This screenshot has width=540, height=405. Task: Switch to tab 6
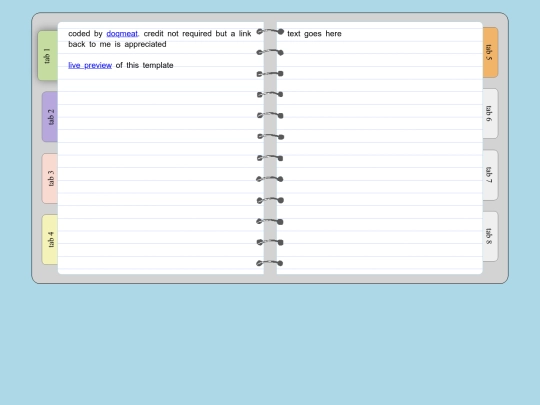490,114
